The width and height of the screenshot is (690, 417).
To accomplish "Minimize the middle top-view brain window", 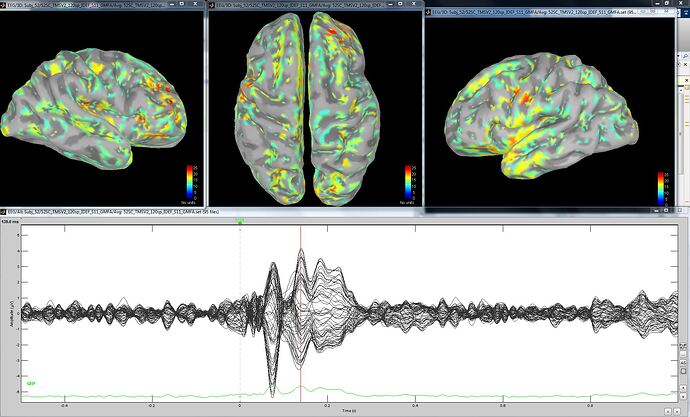I will point(388,4).
